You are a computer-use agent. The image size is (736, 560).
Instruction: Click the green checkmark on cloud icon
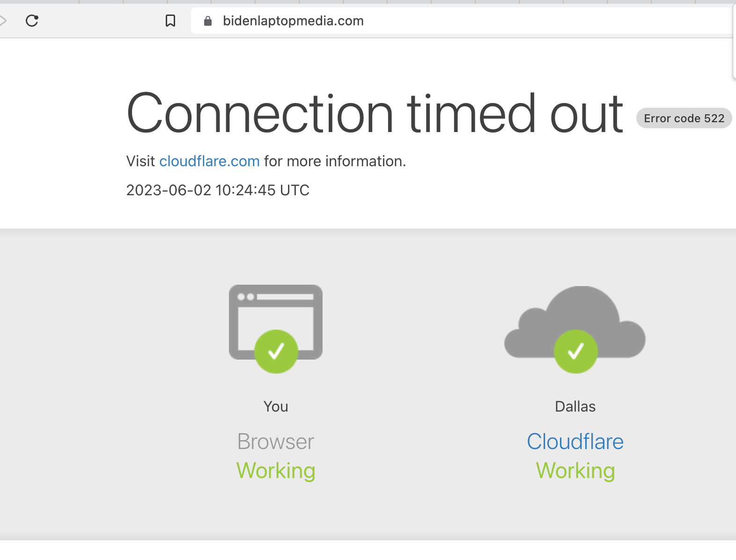pyautogui.click(x=575, y=351)
